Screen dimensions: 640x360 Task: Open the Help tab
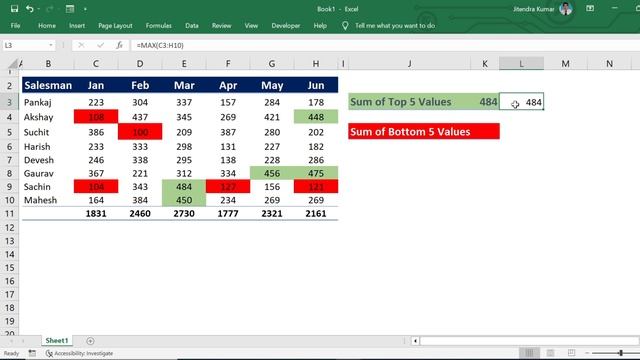pyautogui.click(x=320, y=25)
